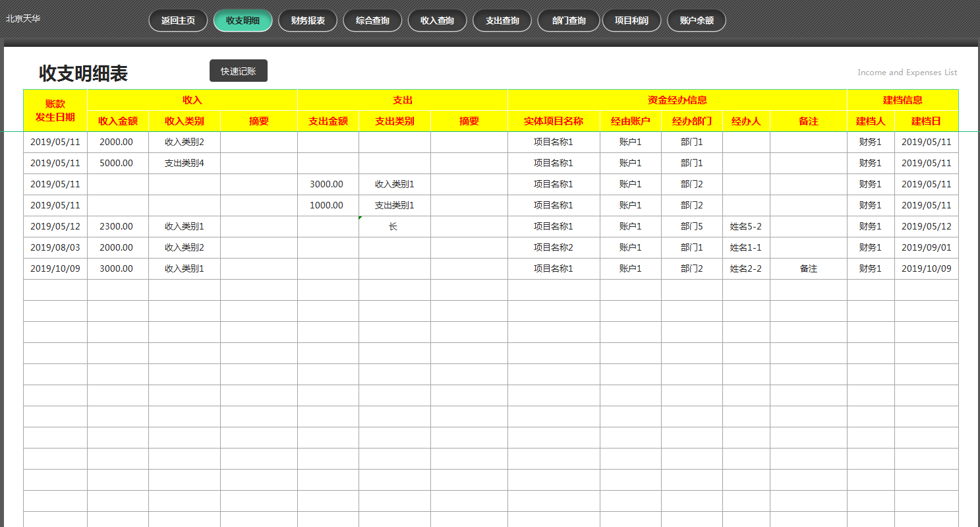
Task: Select the 收入类别 column header
Action: [x=185, y=121]
